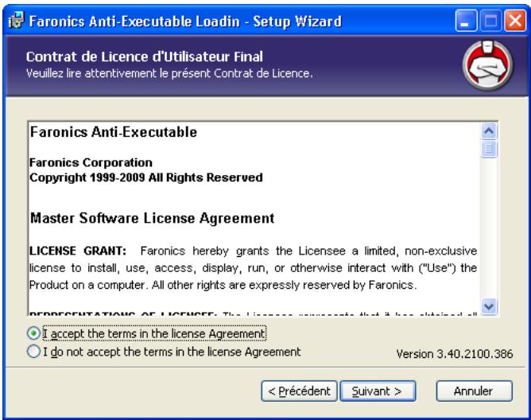Screen dimensions: 531x420
Task: Click 'Contrat de Licence d'Utilisateur Final' header
Action: [x=144, y=56]
